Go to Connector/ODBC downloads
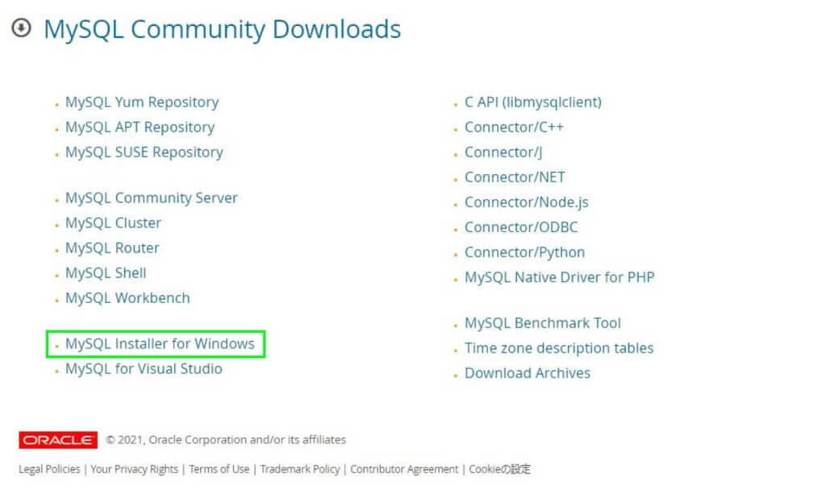 point(521,227)
